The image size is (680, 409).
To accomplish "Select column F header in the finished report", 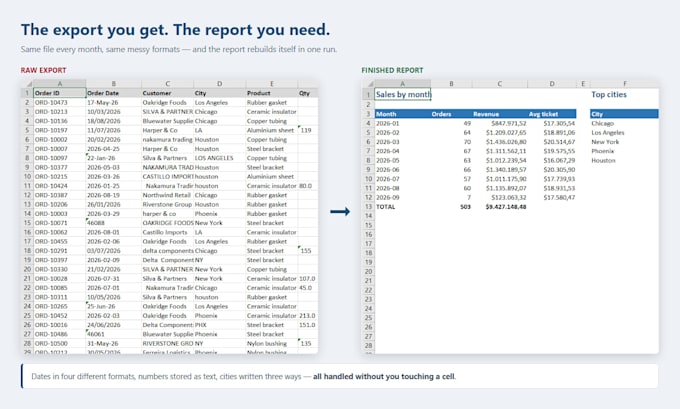I will tap(624, 84).
